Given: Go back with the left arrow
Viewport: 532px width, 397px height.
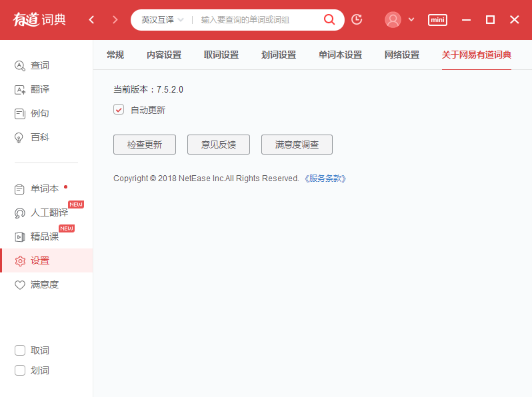Looking at the screenshot, I should tap(92, 19).
